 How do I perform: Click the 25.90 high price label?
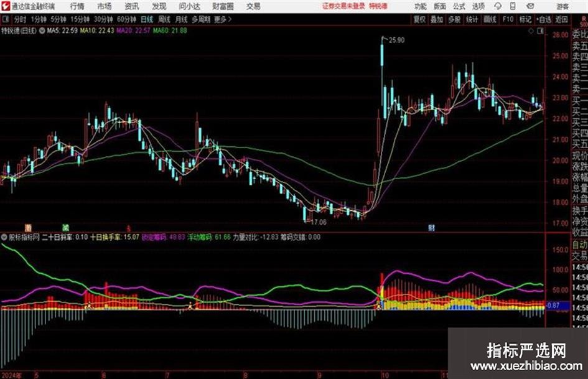point(397,40)
